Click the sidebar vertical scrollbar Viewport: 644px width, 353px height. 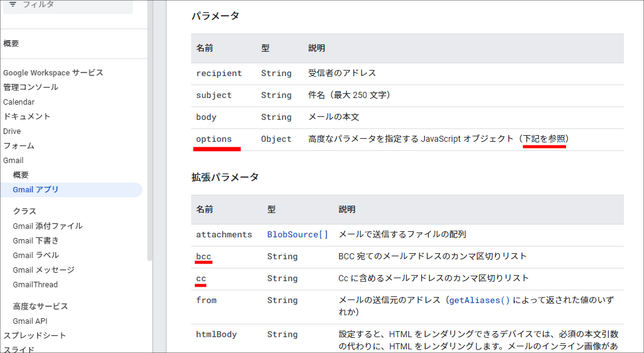click(150, 131)
